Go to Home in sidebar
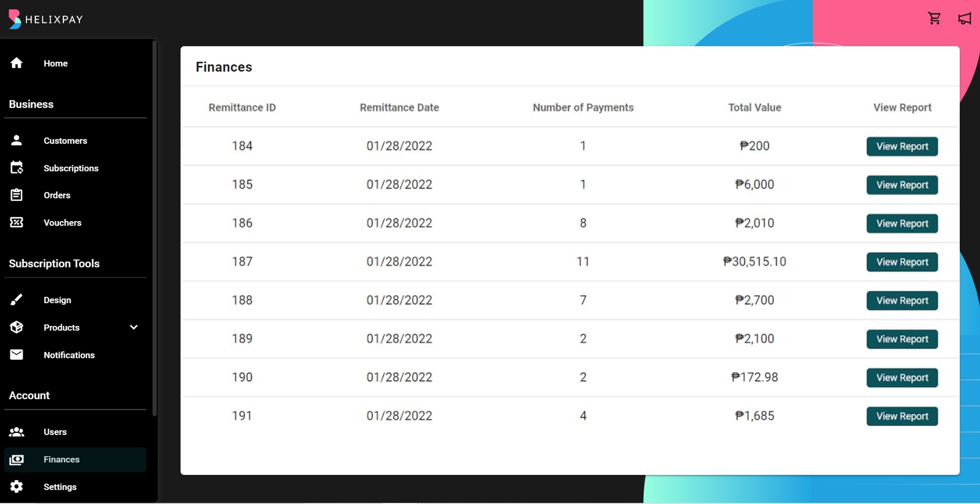Viewport: 980px width, 504px height. point(55,63)
